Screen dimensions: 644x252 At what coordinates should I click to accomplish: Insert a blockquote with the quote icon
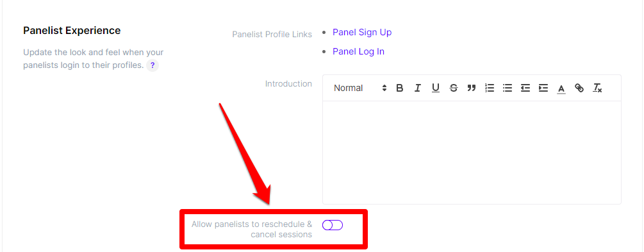tap(472, 88)
